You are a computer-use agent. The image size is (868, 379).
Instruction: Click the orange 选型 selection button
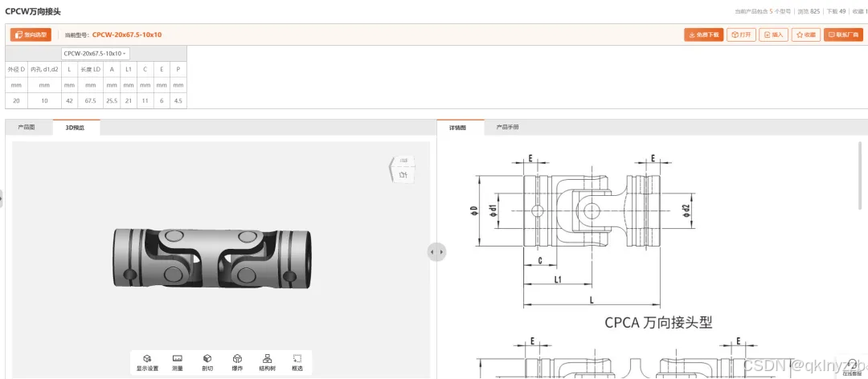[x=31, y=35]
